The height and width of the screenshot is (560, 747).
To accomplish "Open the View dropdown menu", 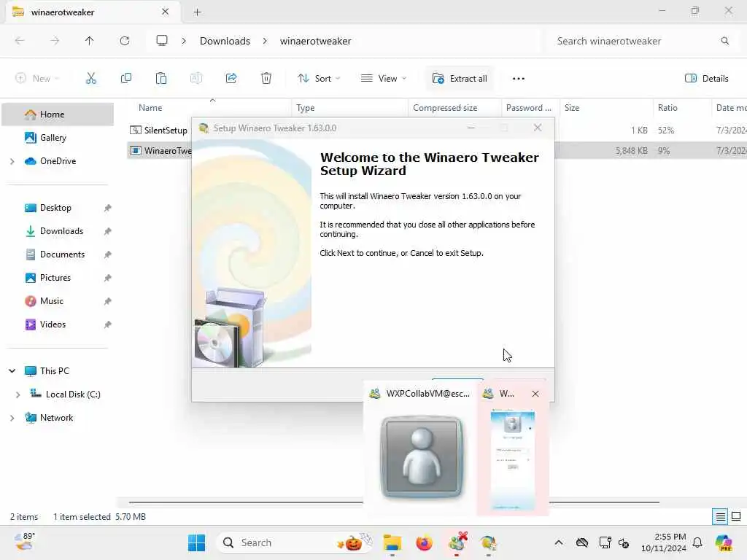I will (384, 79).
